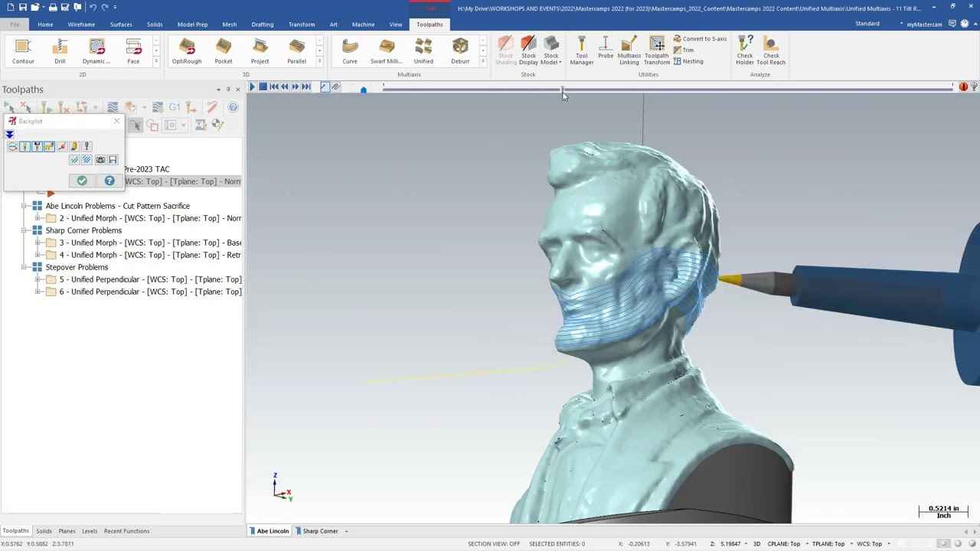The image size is (980, 551).
Task: Click the Toolpath Transform icon
Action: (656, 51)
